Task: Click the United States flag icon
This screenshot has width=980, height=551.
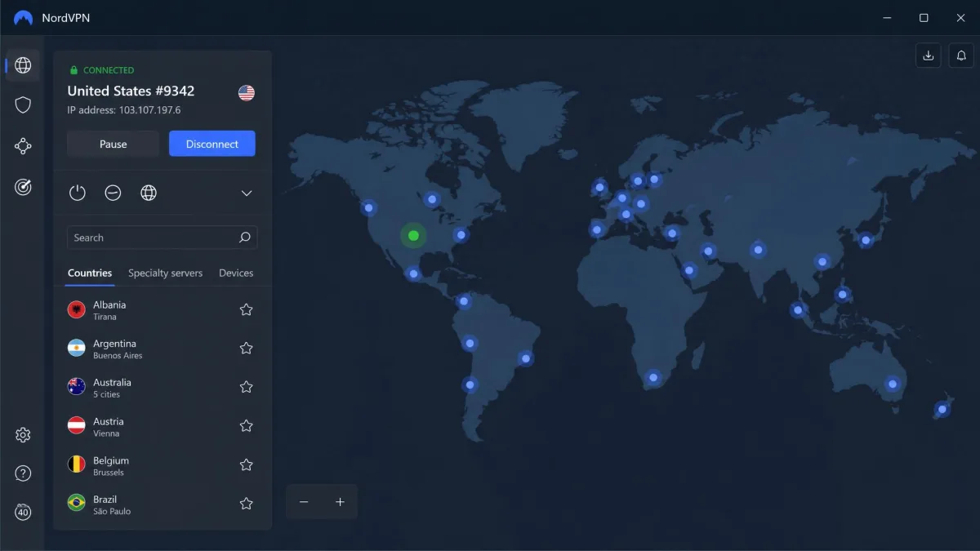Action: click(x=247, y=92)
